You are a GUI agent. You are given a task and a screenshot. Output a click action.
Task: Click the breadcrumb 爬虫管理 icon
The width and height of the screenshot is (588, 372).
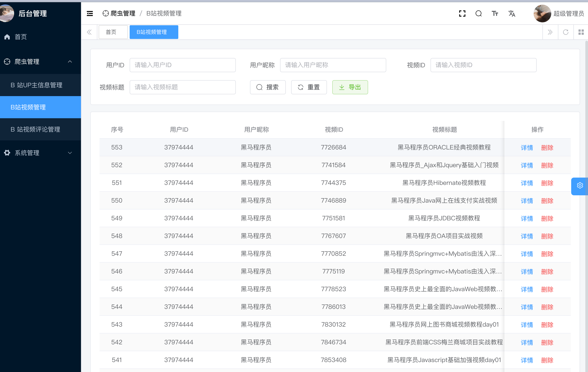[106, 14]
